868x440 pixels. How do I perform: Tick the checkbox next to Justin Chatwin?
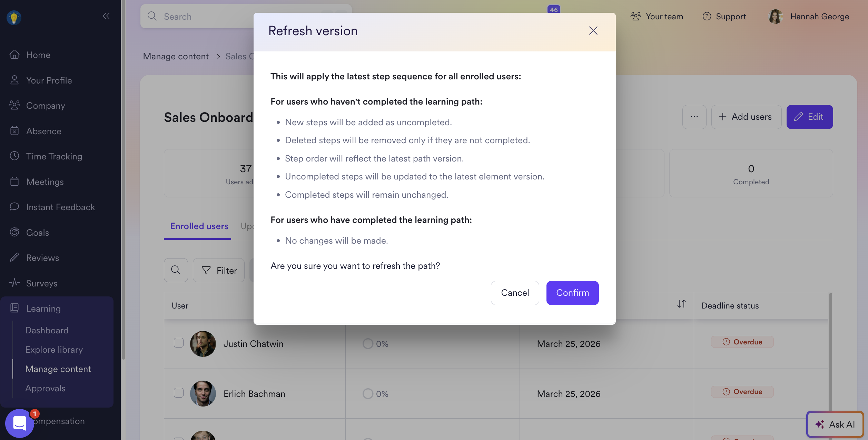coord(179,343)
